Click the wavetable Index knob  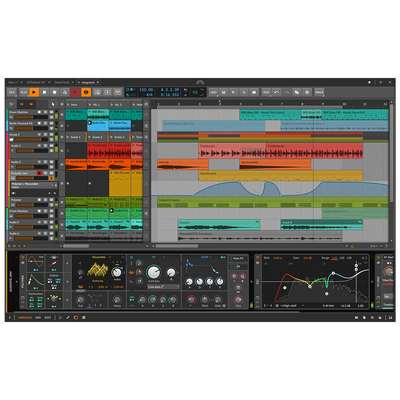pyautogui.click(x=117, y=272)
